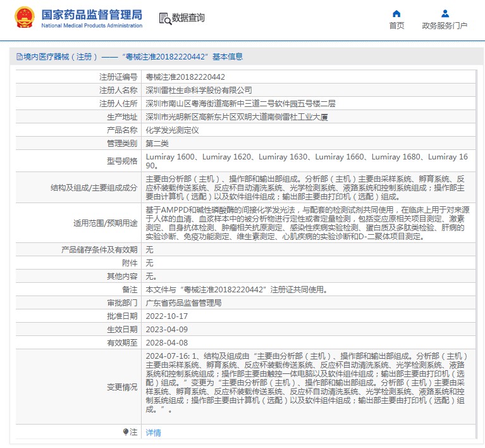Click the 管理类别 label

pos(122,144)
